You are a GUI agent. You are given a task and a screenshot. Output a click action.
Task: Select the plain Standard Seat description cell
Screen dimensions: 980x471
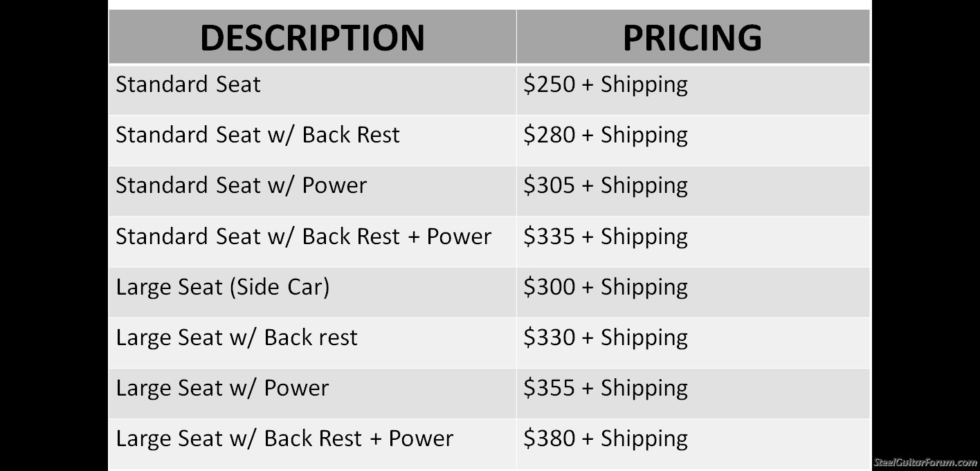(188, 85)
